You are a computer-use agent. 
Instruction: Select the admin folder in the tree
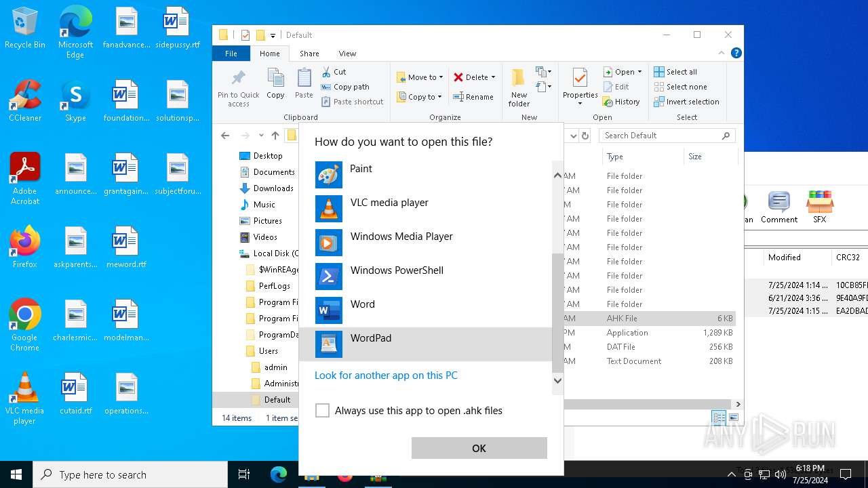(x=269, y=367)
